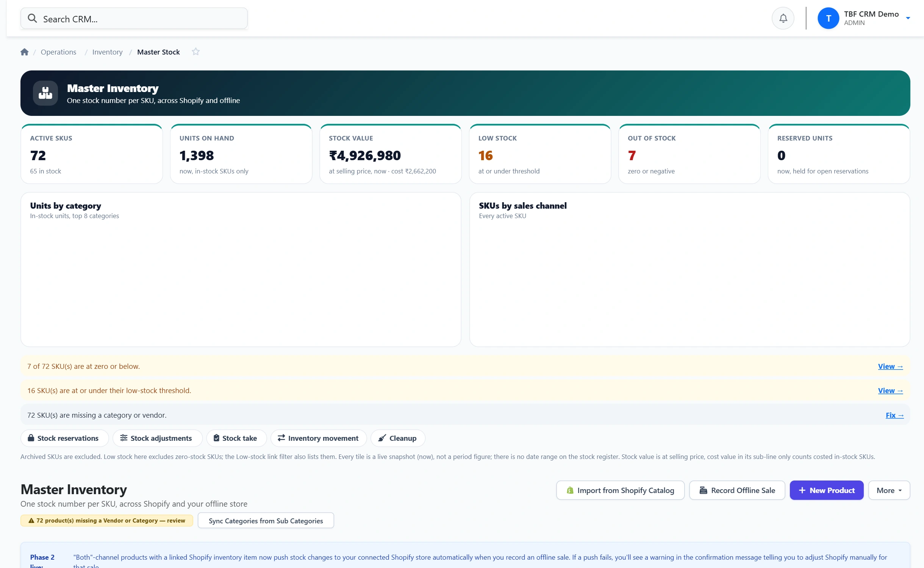Click the Master Stock breadcrumb text
924x568 pixels.
click(158, 52)
